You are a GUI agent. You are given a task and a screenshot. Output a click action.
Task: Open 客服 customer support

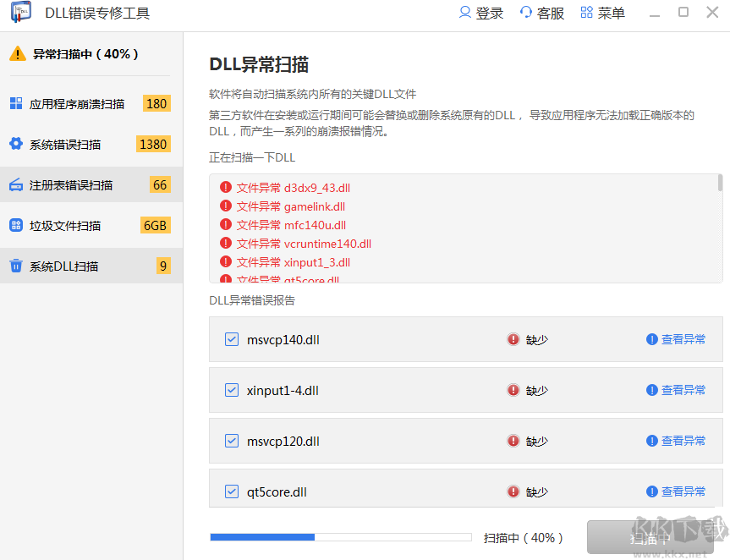pyautogui.click(x=542, y=13)
